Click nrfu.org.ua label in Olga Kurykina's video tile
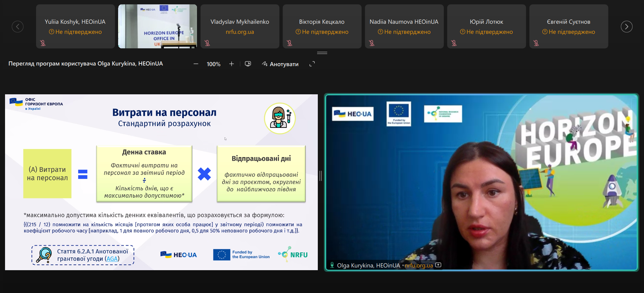The width and height of the screenshot is (644, 293). tap(419, 265)
